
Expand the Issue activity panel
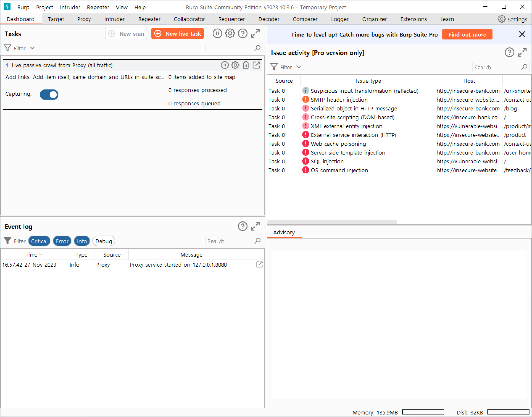tap(522, 52)
